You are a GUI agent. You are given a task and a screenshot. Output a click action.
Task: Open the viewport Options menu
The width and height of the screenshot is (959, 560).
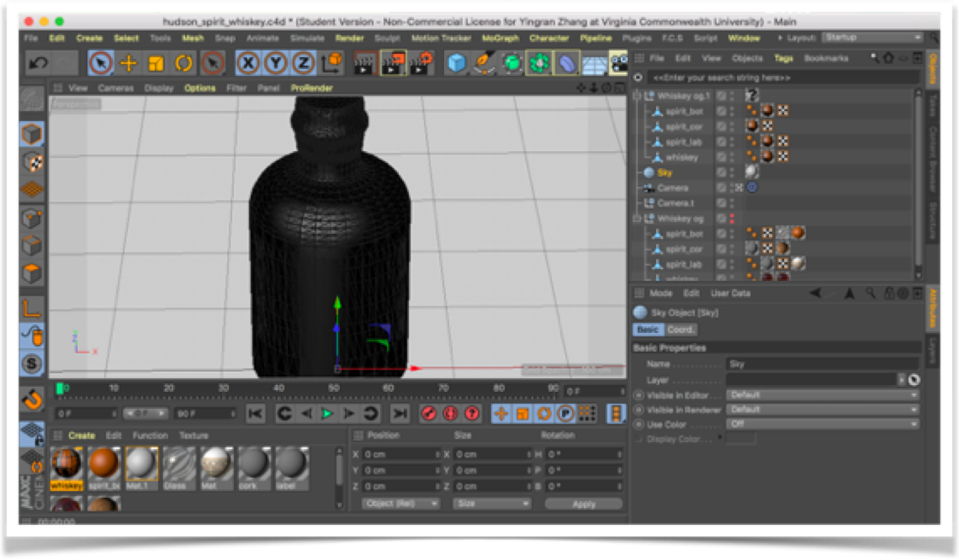(200, 88)
